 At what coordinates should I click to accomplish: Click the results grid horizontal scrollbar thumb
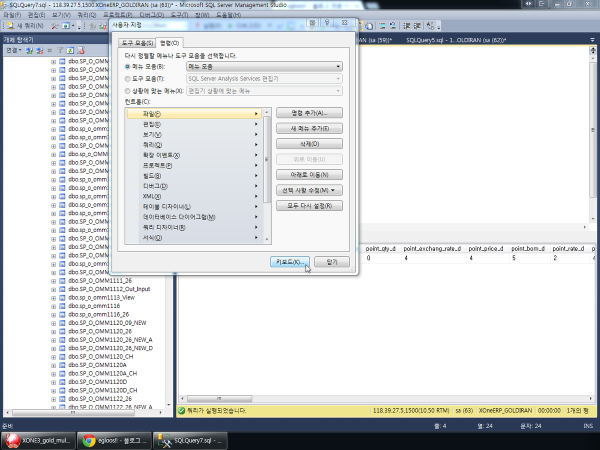tap(219, 398)
